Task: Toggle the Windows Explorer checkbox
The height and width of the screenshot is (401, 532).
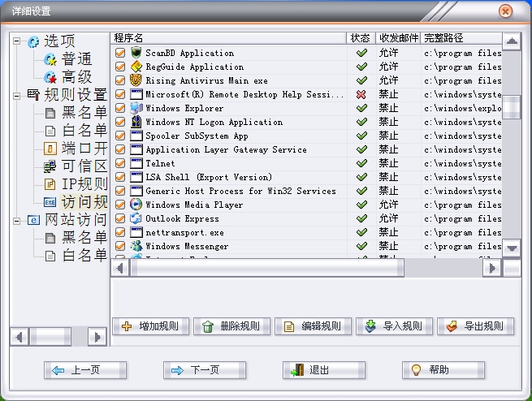Action: pyautogui.click(x=120, y=108)
